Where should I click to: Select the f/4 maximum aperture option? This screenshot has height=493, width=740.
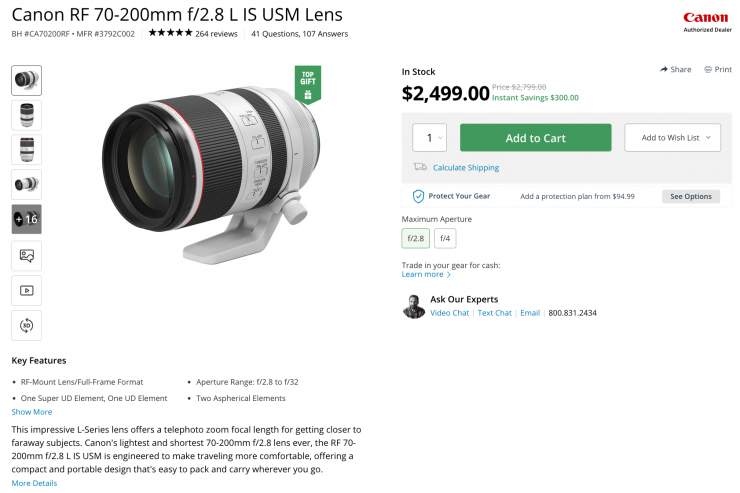tap(446, 238)
